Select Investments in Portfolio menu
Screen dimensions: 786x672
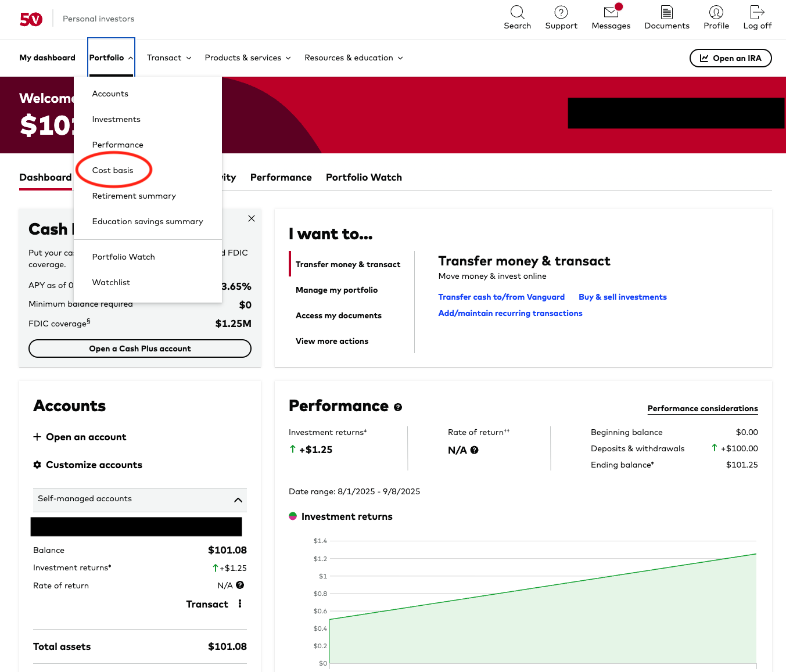[x=116, y=119]
